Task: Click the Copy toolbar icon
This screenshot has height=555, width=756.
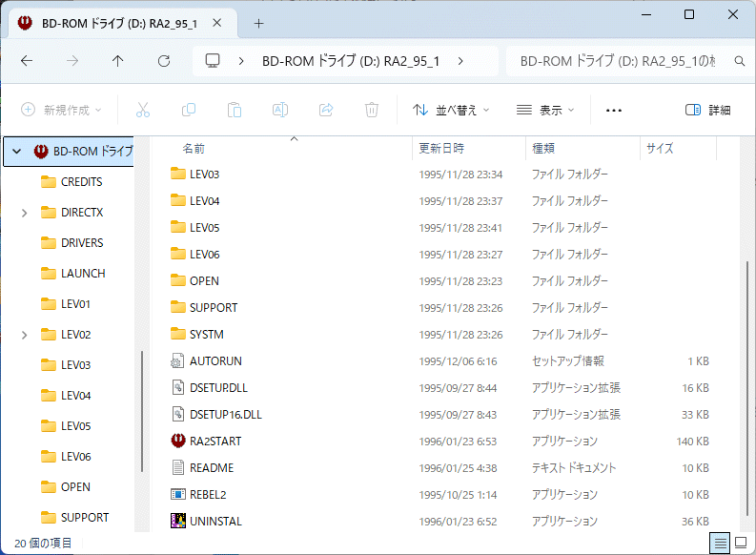Action: click(x=189, y=110)
